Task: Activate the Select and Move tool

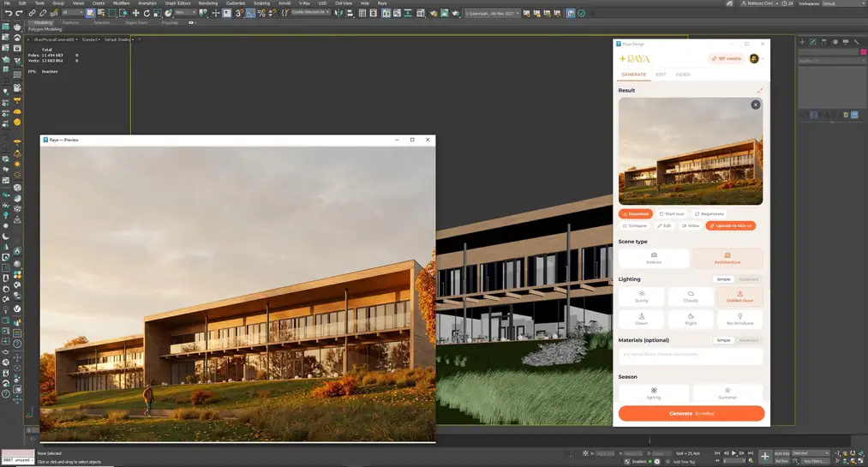Action: tap(135, 13)
